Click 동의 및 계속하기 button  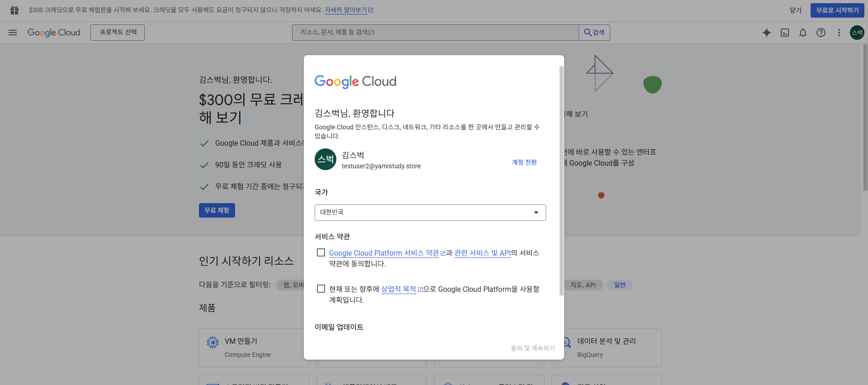(533, 348)
